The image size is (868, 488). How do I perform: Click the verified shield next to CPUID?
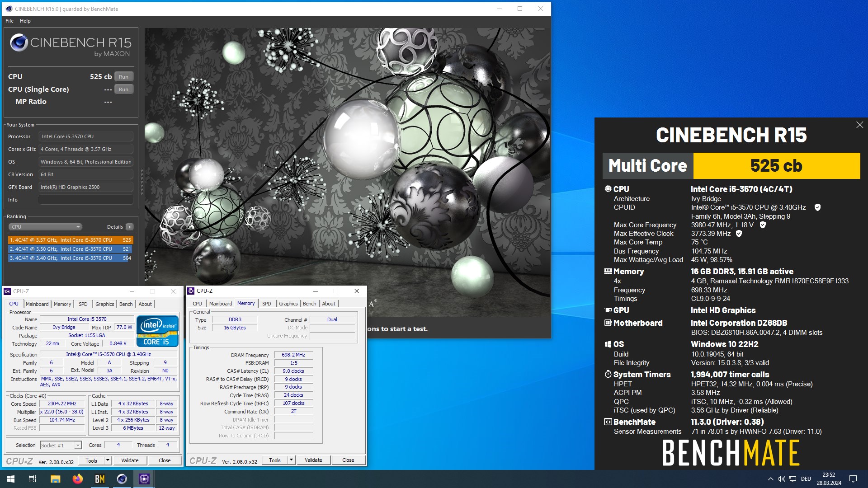pos(817,207)
